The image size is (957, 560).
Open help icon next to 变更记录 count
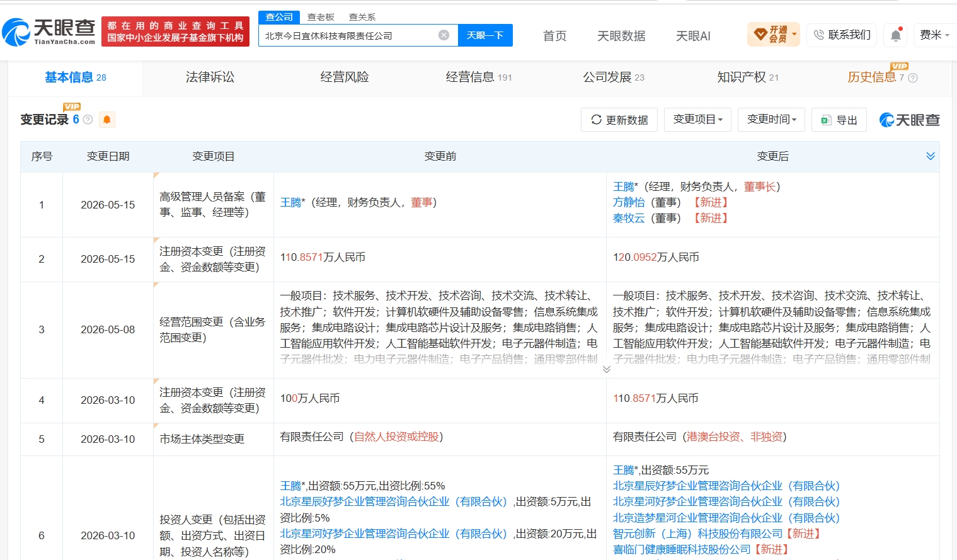click(88, 120)
